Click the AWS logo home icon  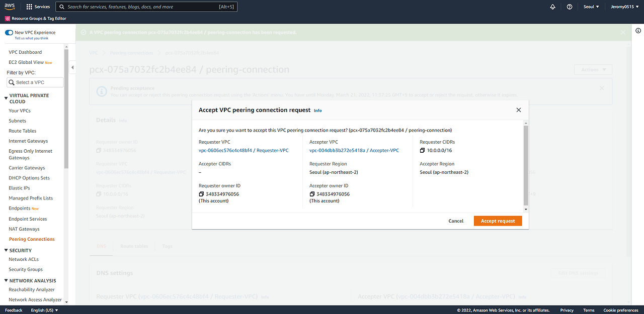(10, 7)
